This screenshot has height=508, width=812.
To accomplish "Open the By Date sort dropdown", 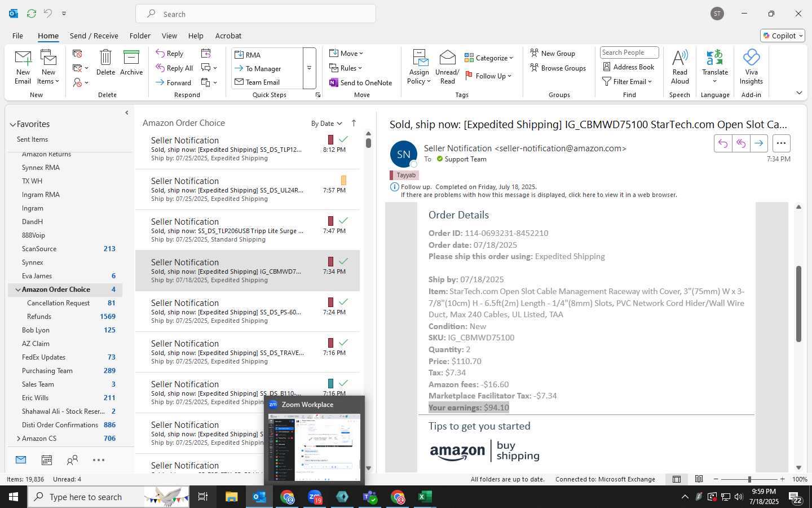I will click(x=326, y=123).
